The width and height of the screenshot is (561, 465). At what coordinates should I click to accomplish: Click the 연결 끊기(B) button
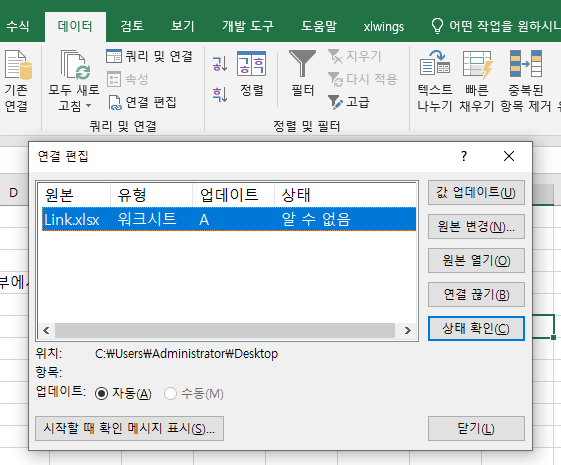[476, 295]
